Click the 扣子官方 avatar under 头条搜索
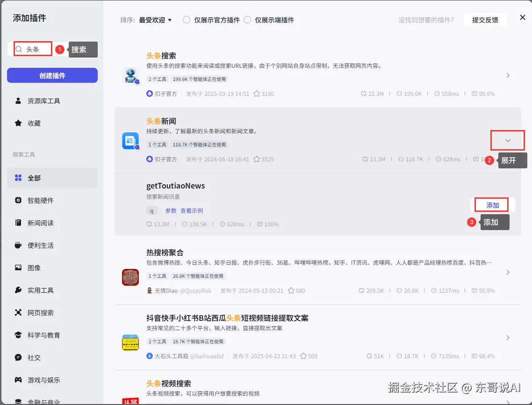 (150, 94)
